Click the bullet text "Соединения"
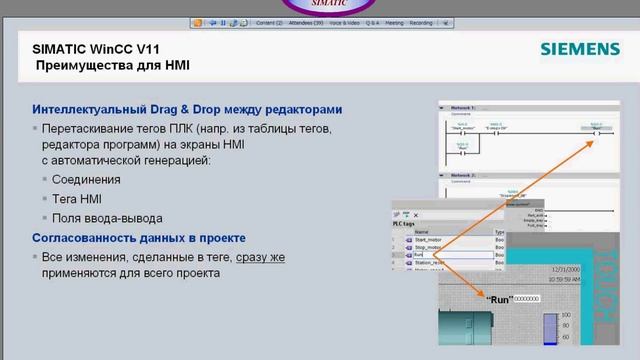This screenshot has width=640, height=360. click(86, 180)
